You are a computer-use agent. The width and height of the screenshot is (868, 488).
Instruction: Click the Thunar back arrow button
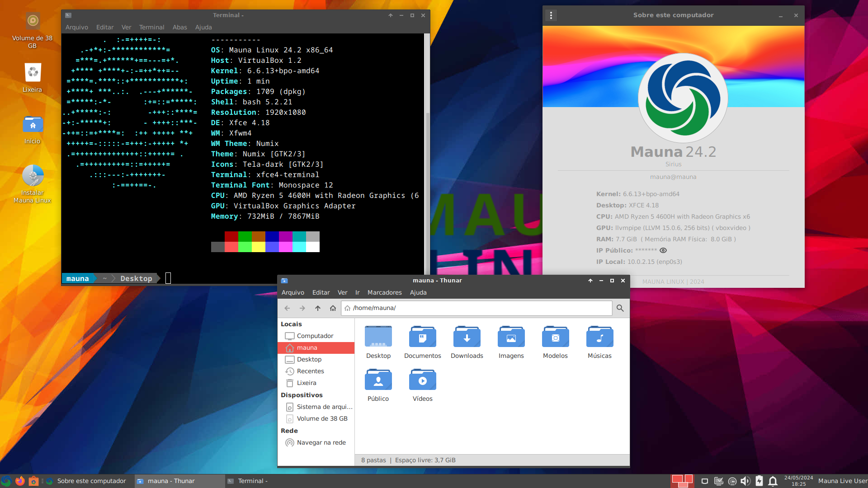(287, 308)
